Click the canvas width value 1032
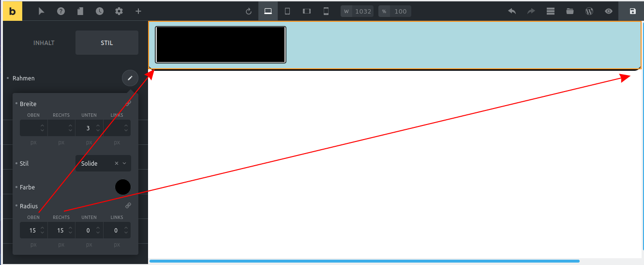Viewport: 644px width, 265px height. coord(363,11)
